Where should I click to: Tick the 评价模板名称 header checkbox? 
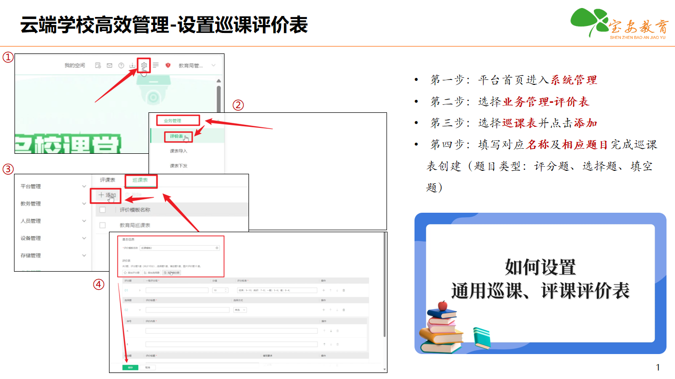[x=102, y=210]
